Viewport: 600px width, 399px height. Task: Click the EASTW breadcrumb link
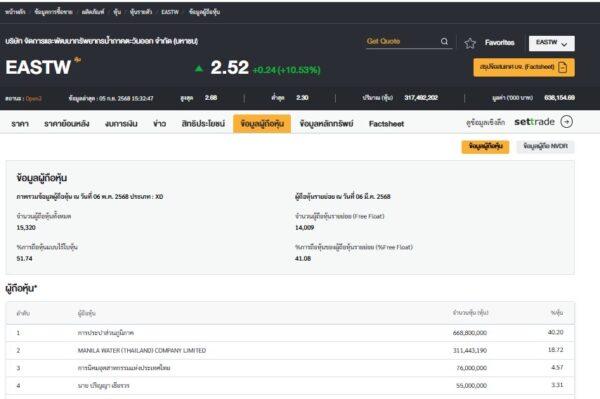pos(170,12)
